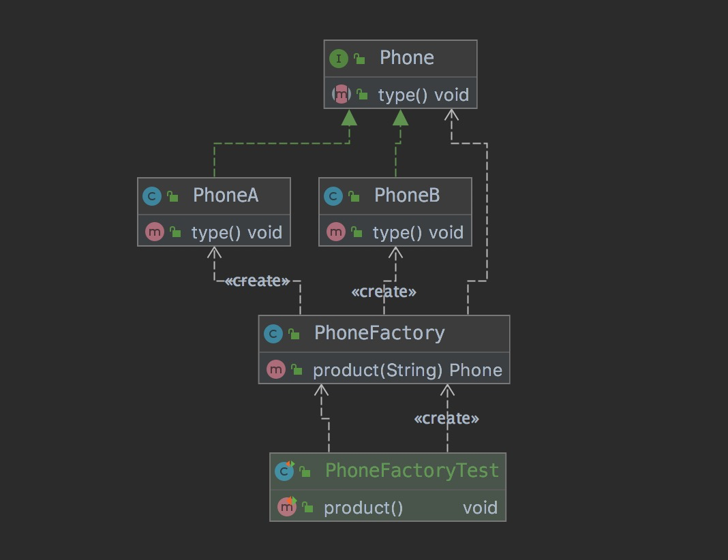Click method icon beside PhoneFactory product(String)

[x=275, y=370]
